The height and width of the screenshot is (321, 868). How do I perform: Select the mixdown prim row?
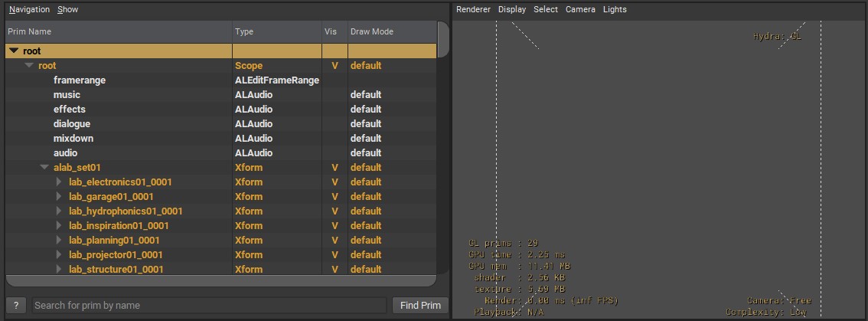point(221,138)
